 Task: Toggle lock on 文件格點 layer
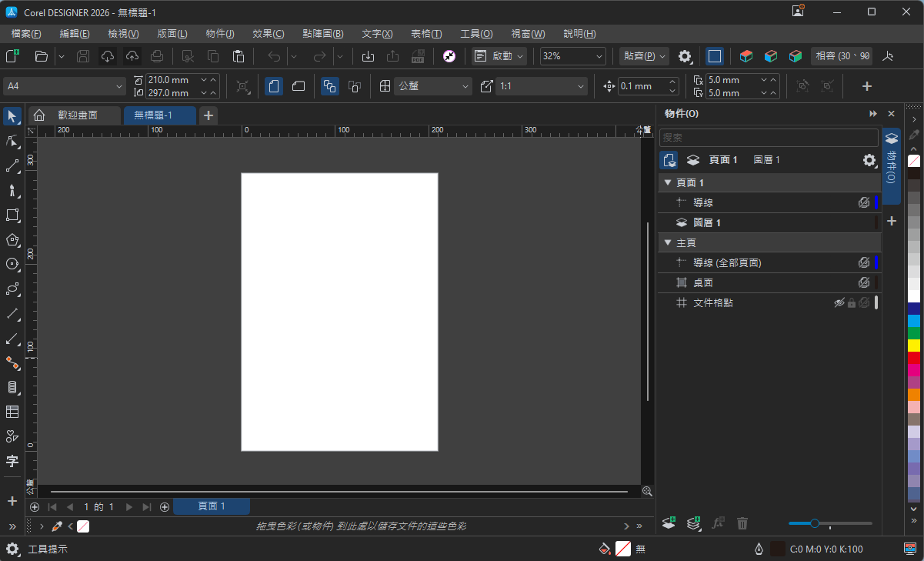852,303
